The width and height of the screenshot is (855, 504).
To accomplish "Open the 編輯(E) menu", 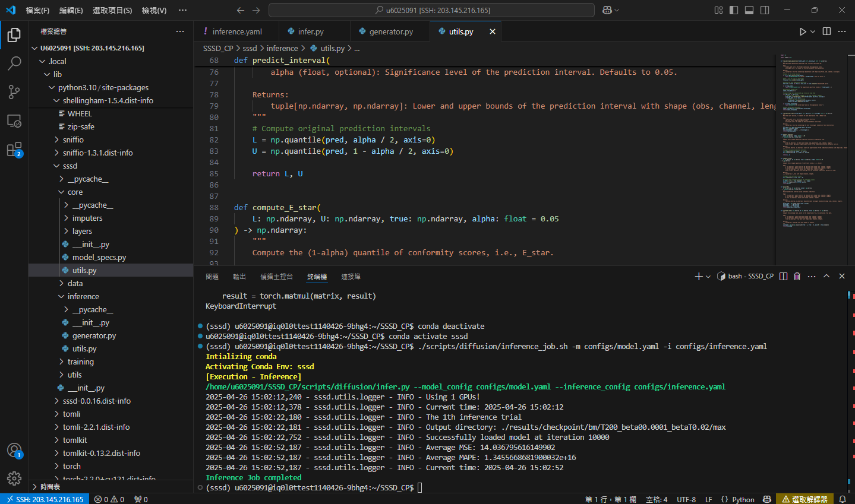I will (x=71, y=10).
